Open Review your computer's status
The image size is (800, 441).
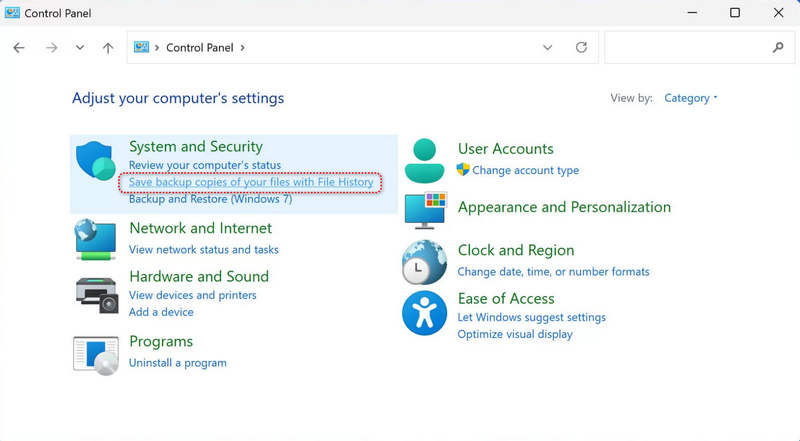205,165
